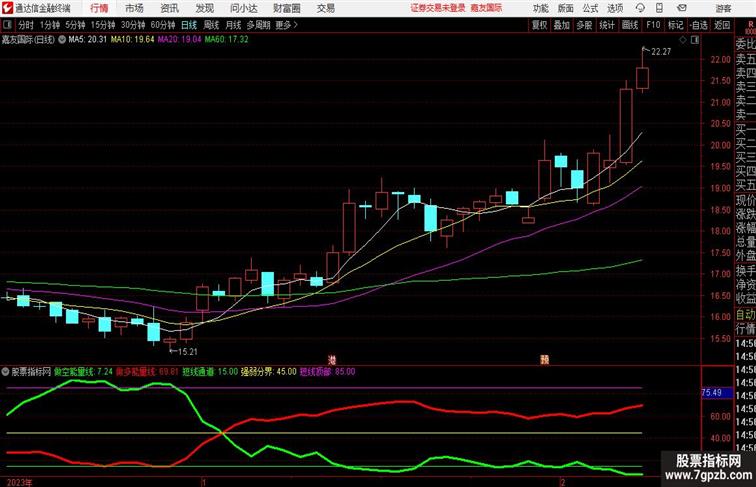Click the 画线 draw line button
Image resolution: width=756 pixels, height=487 pixels.
click(630, 25)
